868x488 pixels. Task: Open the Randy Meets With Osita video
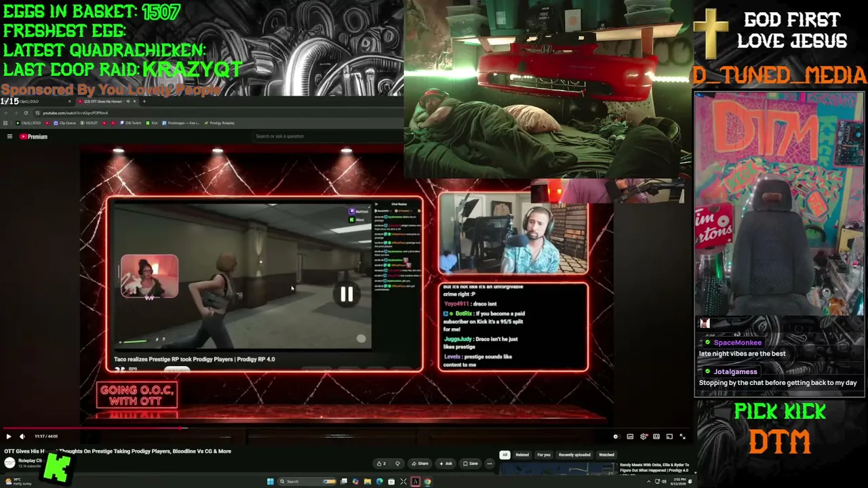point(654,468)
